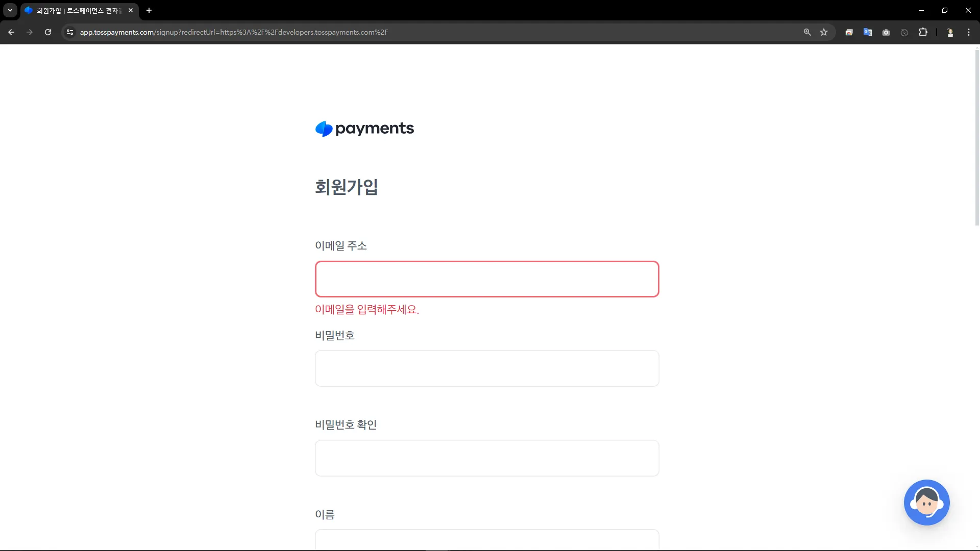Click the Toss payments logo

coord(364,129)
